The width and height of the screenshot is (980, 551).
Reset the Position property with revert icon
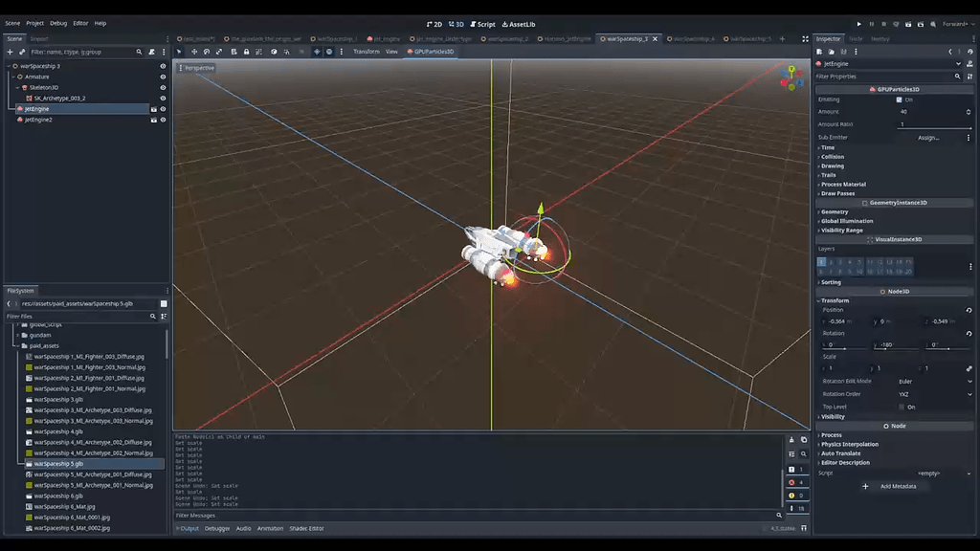969,310
